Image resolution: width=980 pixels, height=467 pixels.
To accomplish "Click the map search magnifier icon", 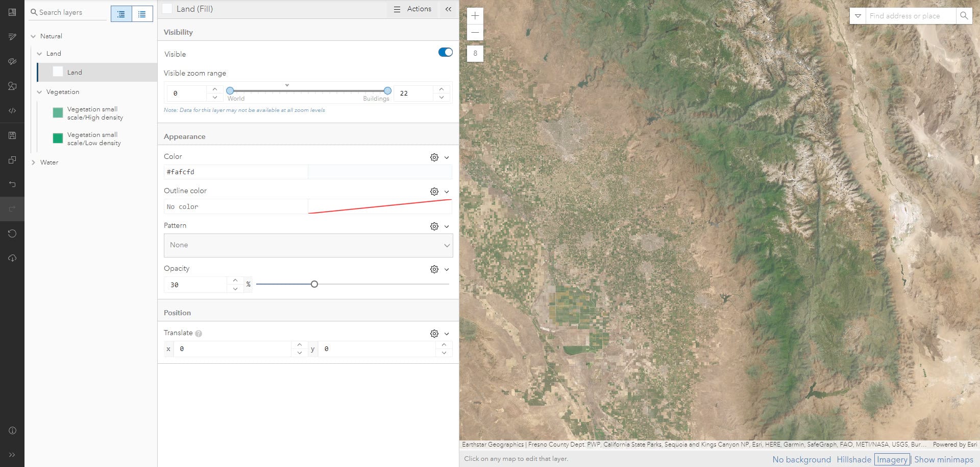I will pyautogui.click(x=964, y=16).
